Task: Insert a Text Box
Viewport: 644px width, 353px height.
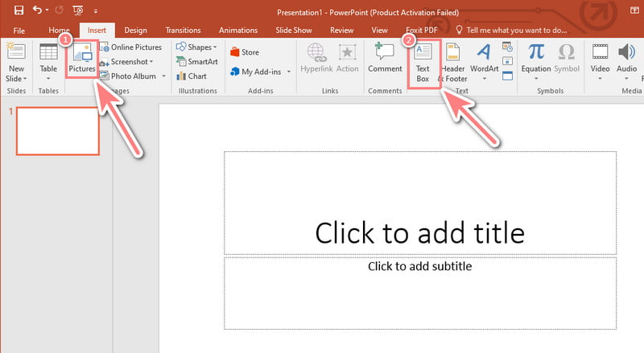Action: (423, 60)
